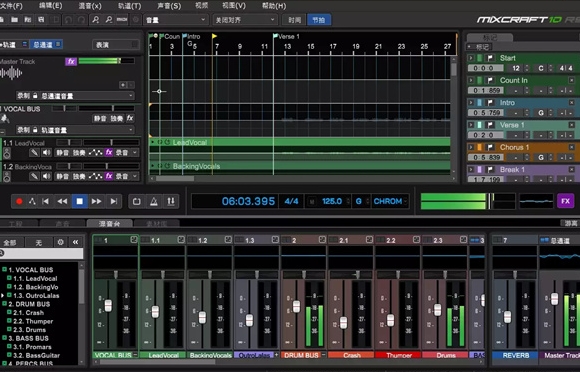Mute the BackingVocals track
580x372 pixels.
pos(63,176)
